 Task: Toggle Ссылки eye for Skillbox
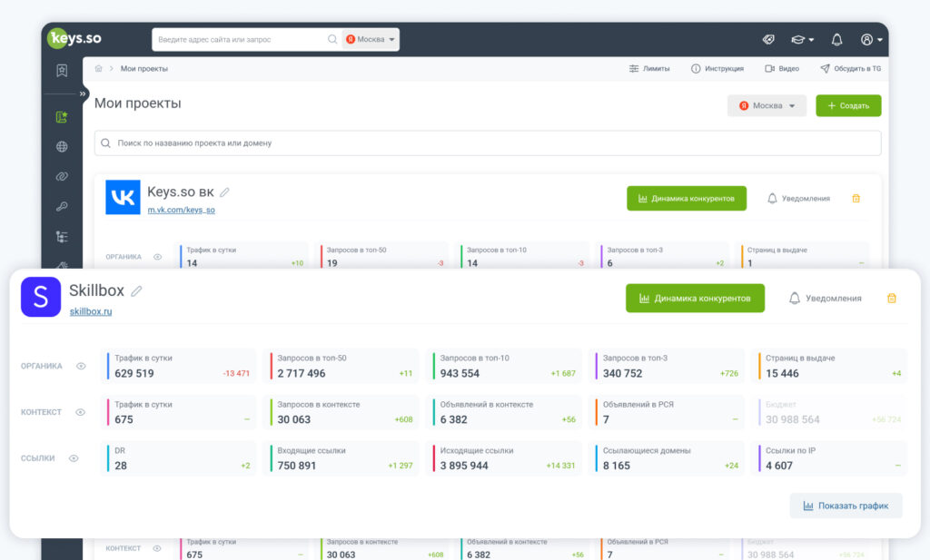click(x=74, y=458)
